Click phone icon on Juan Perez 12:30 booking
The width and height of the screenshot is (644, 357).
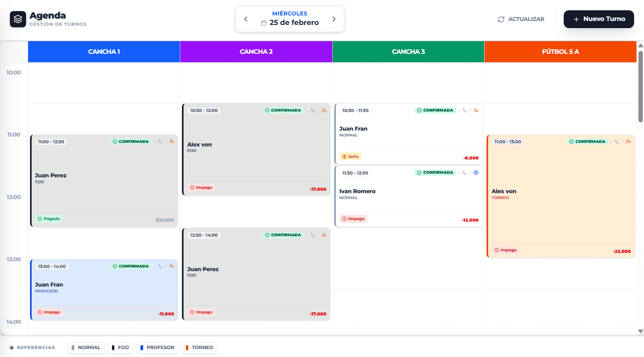(313, 235)
